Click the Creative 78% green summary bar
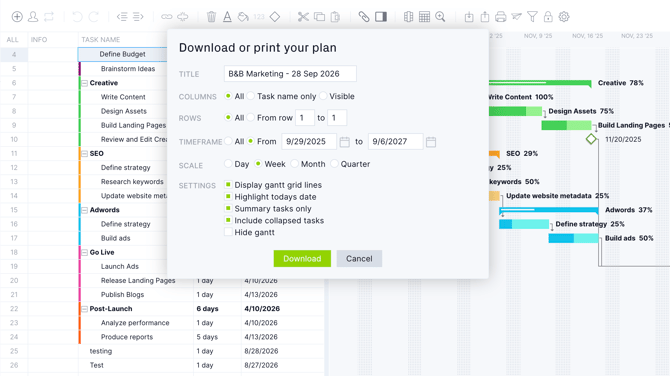This screenshot has height=376, width=670. coord(540,83)
